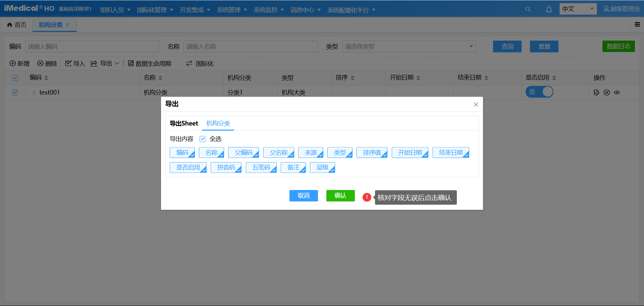The width and height of the screenshot is (644, 306).
Task: Switch to the 首页 tab
Action: [17, 25]
